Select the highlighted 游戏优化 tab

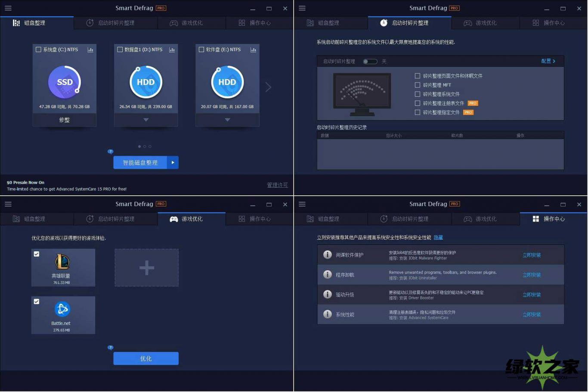192,219
